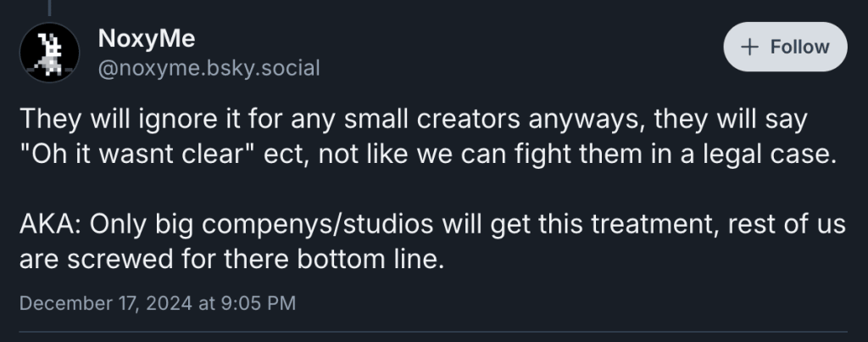Click the @noxyme.bsky.social handle
868x342 pixels.
pyautogui.click(x=209, y=67)
